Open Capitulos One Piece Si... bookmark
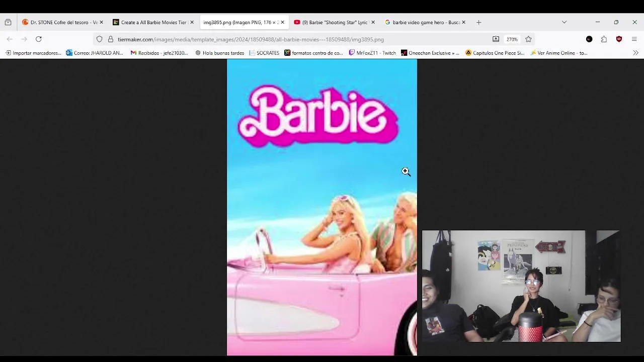Screen dimensions: 644x362 [495, 53]
